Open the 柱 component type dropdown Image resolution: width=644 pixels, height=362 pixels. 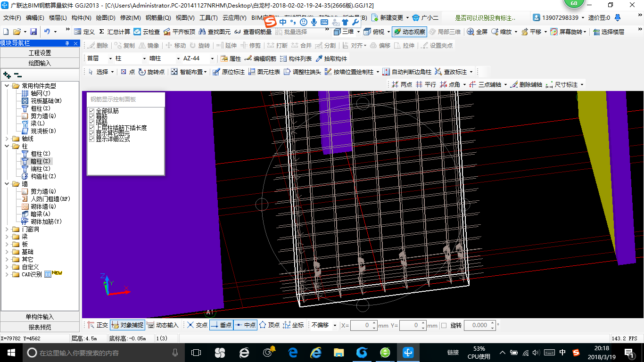click(144, 58)
